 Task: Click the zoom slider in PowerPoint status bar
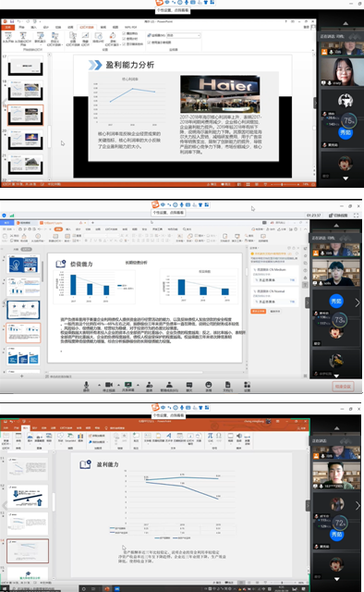[x=282, y=184]
